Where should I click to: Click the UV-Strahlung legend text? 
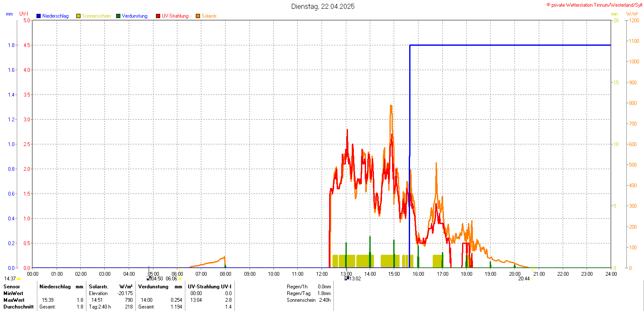pyautogui.click(x=175, y=16)
